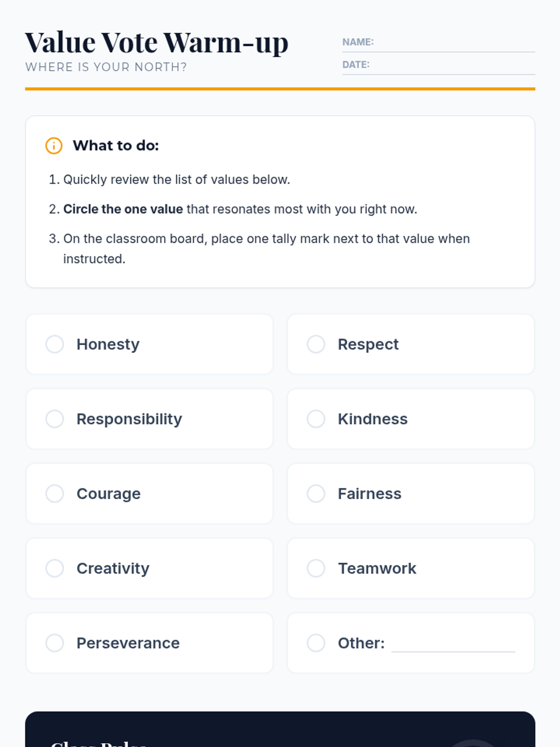This screenshot has height=747, width=560.
Task: Pick the Teamwork radio circle
Action: (x=316, y=568)
